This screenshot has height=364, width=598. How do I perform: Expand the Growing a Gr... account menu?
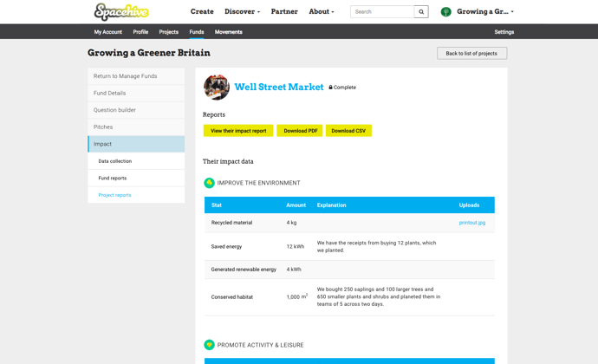[x=485, y=11]
